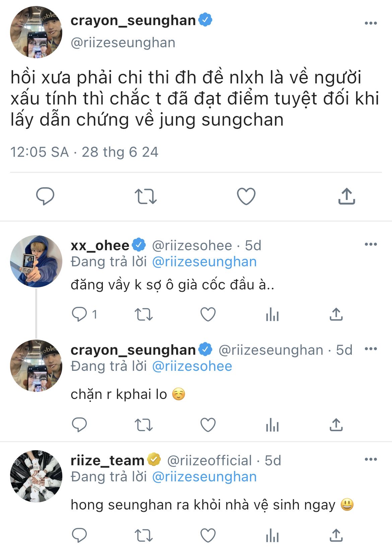Open the riize_team display name profile
Screen dimensions: 392x549
pyautogui.click(x=107, y=461)
